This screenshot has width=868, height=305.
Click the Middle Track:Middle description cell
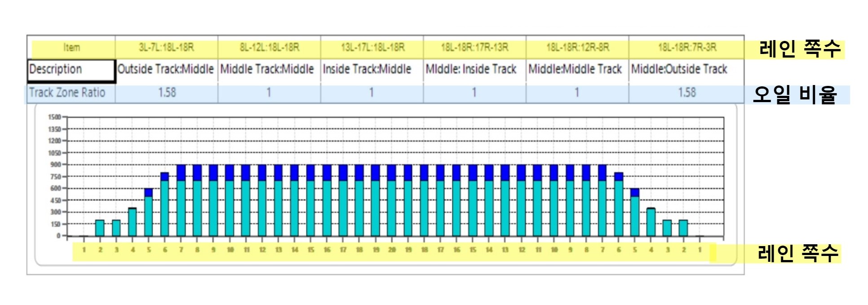click(x=270, y=71)
